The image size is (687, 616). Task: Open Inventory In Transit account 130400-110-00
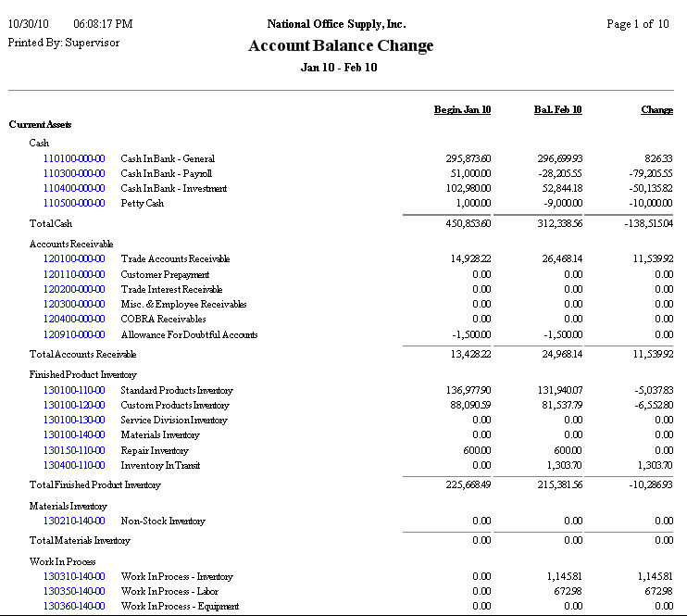point(74,465)
